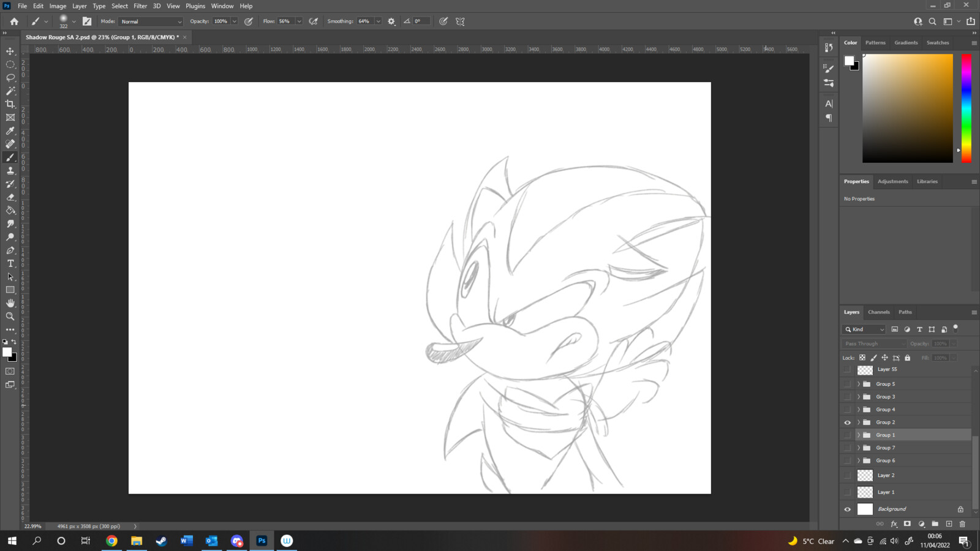Select the Crop tool
The width and height of the screenshot is (980, 551).
10,104
